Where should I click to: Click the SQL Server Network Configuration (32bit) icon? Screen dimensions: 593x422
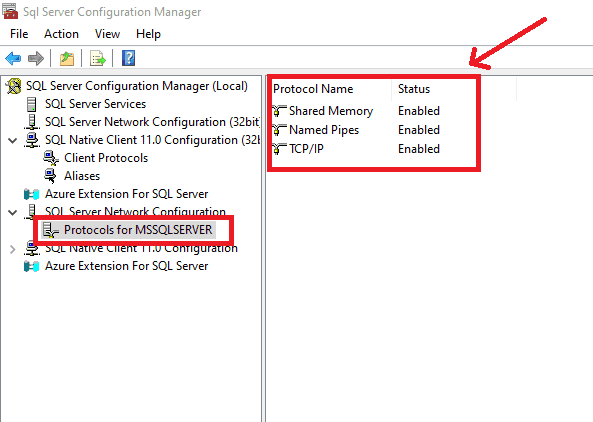tap(32, 122)
